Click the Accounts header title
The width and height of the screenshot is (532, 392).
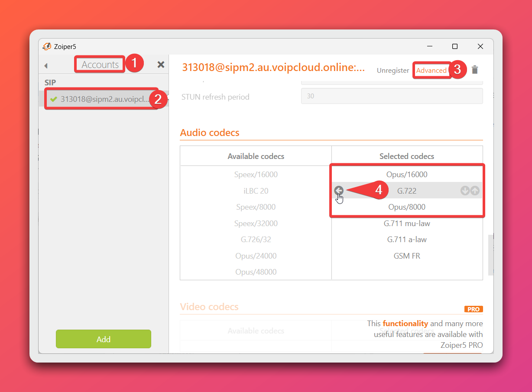(x=100, y=65)
